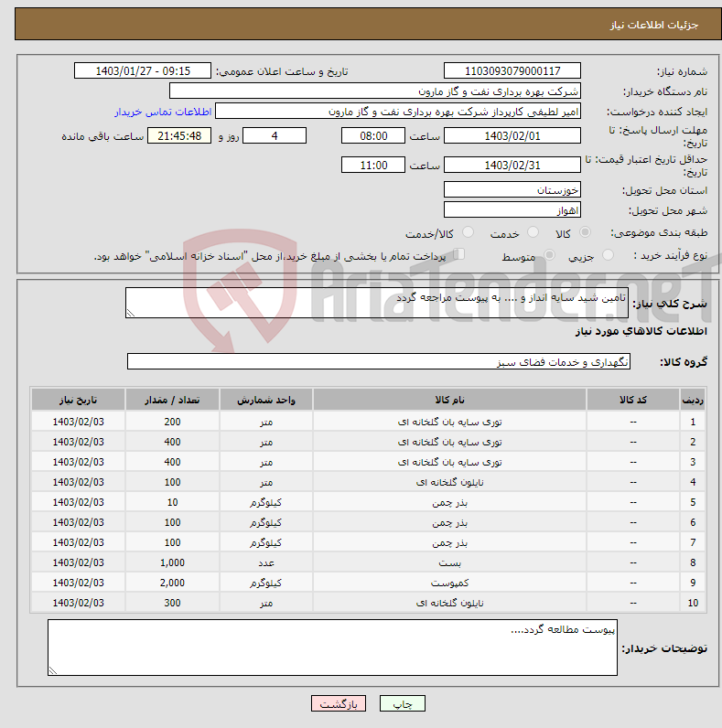Click the price validity date 1403/02/31
The width and height of the screenshot is (722, 728).
[x=512, y=165]
